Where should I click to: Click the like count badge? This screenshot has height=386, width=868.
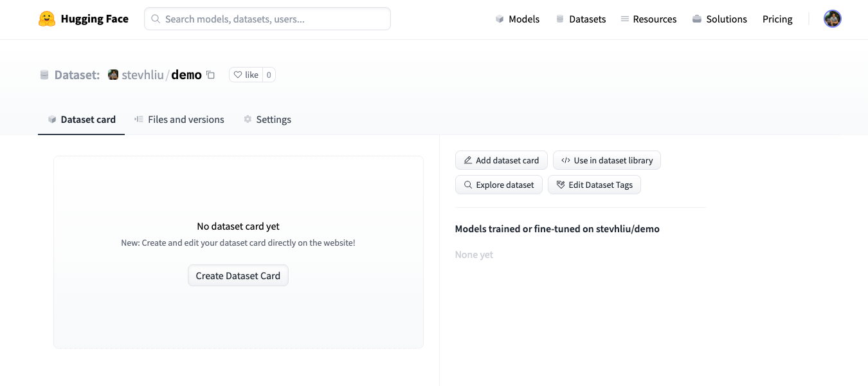click(x=269, y=75)
